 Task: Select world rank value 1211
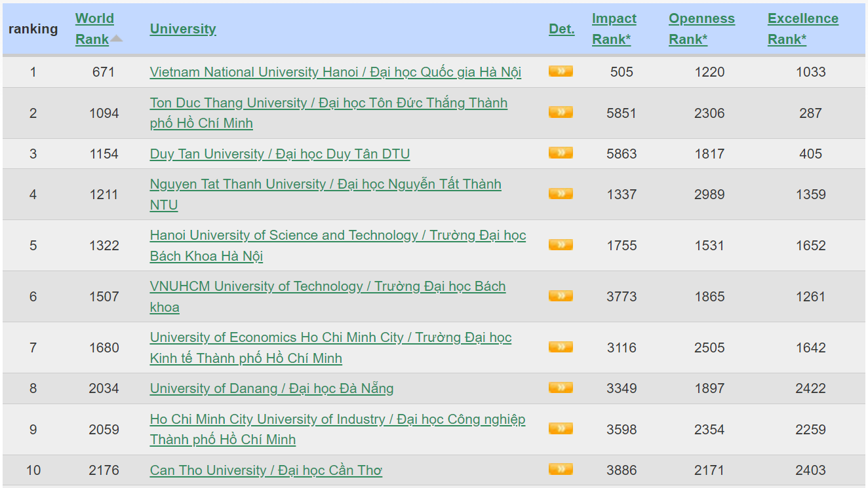(104, 195)
